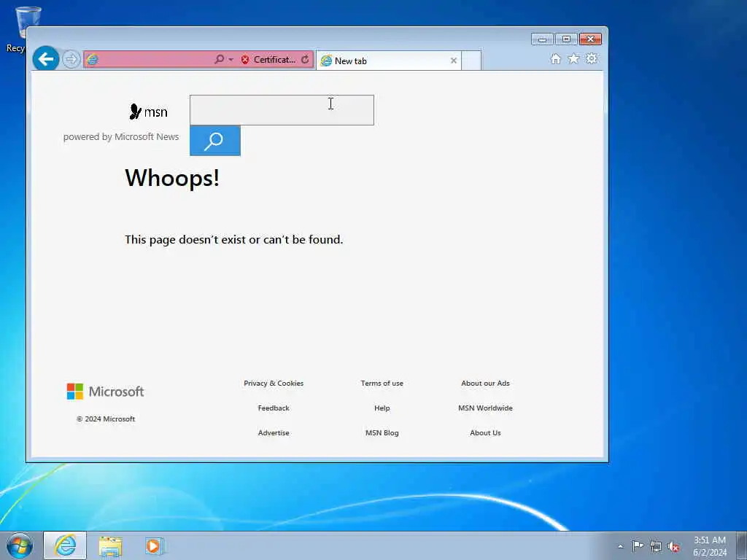
Task: Click the blue search magnifier button
Action: pos(215,141)
